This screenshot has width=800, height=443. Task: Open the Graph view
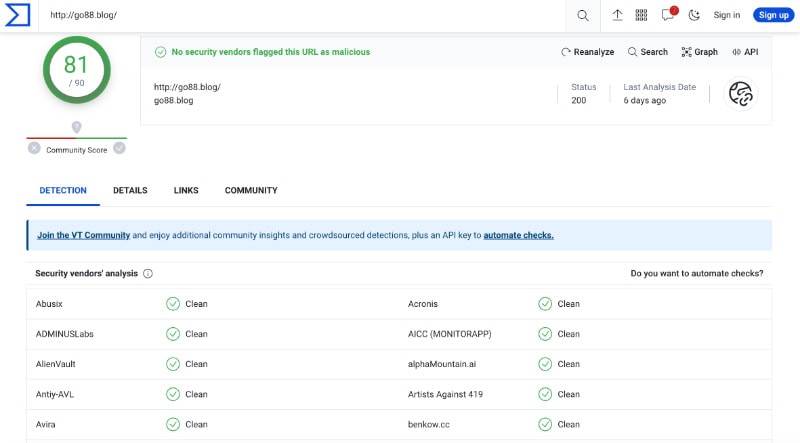[699, 52]
